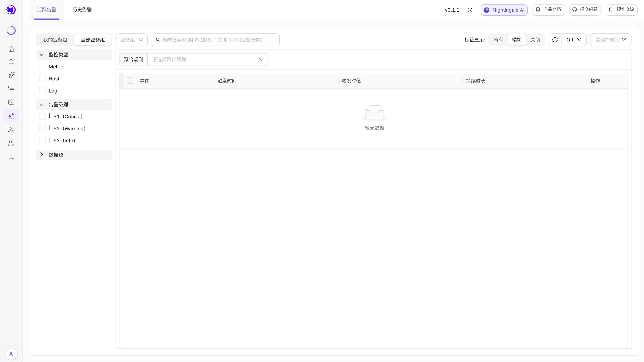Switch to the 历史告警 tab
This screenshot has height=362, width=644.
tap(82, 10)
